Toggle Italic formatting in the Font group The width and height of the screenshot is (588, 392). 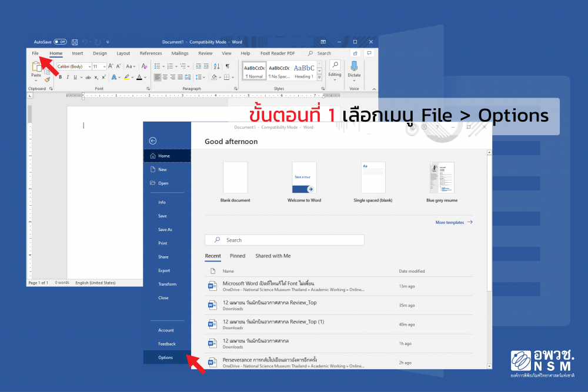click(x=68, y=77)
